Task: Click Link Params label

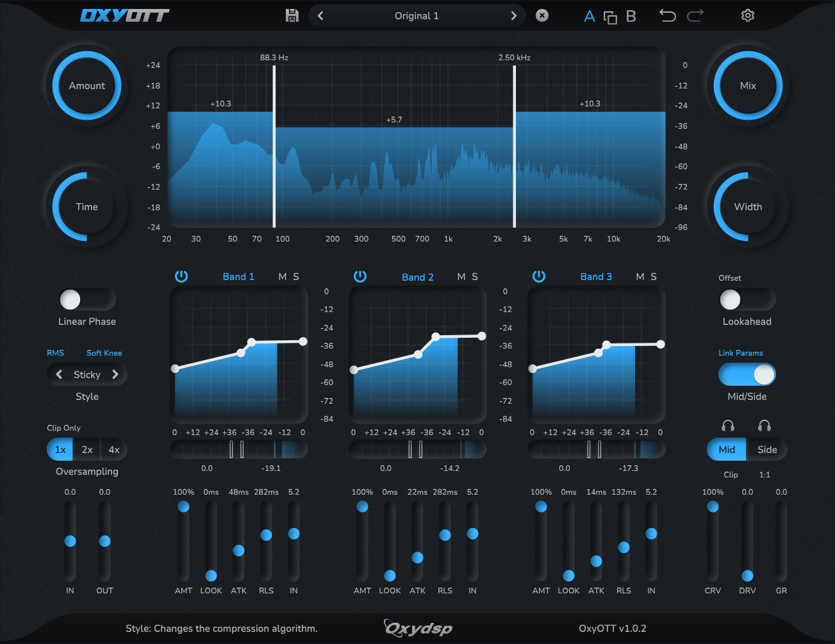Action: pos(741,353)
